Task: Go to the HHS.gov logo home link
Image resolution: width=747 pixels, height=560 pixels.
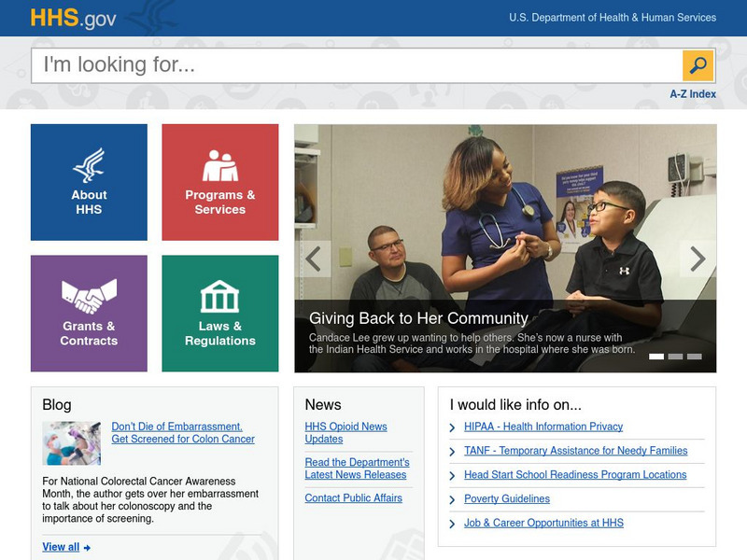Action: point(74,18)
